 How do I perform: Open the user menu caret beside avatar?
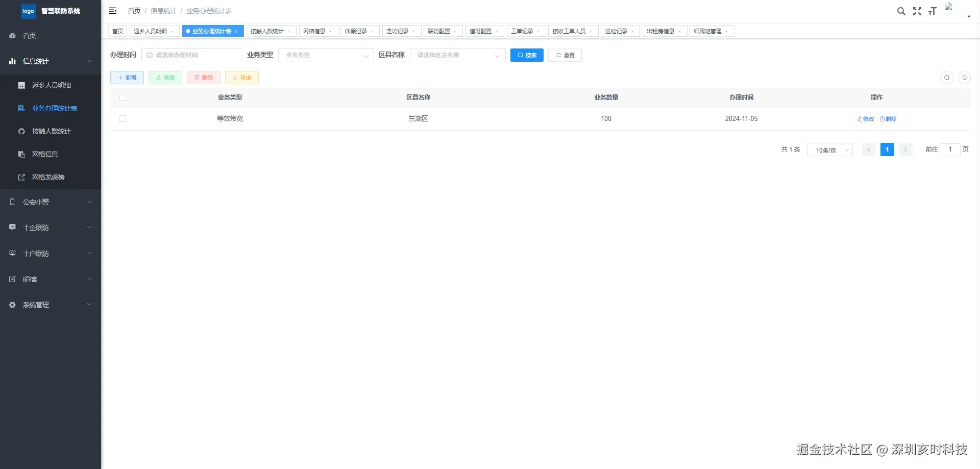tap(969, 17)
